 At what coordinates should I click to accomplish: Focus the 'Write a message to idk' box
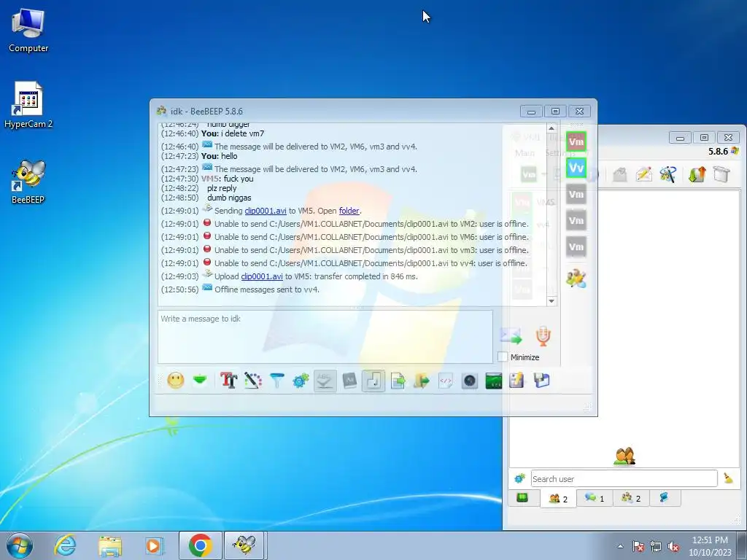(325, 337)
